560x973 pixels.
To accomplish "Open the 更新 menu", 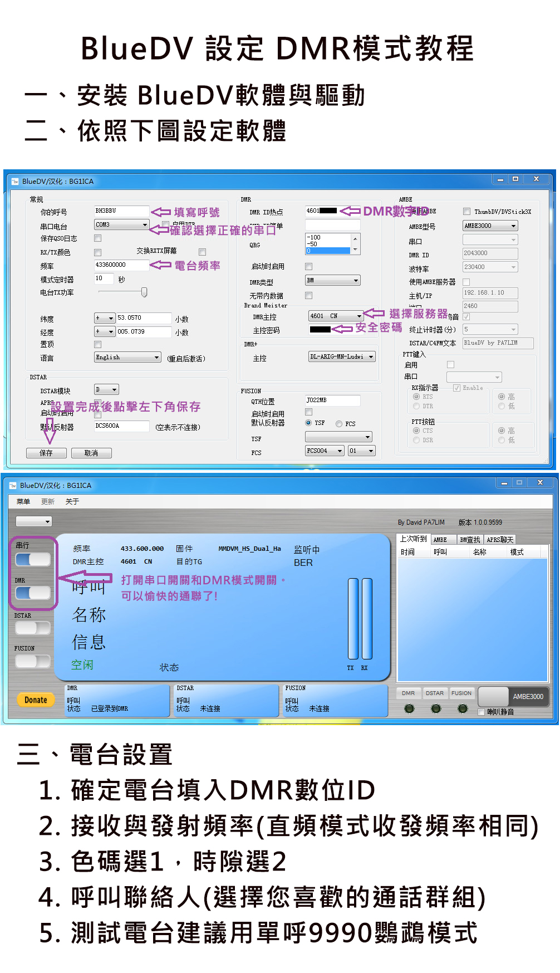I will pyautogui.click(x=48, y=502).
